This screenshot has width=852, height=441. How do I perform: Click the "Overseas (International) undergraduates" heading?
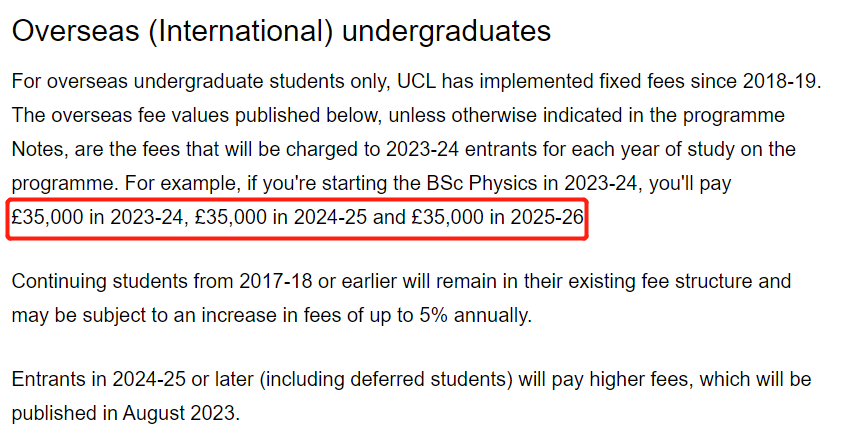(x=281, y=32)
